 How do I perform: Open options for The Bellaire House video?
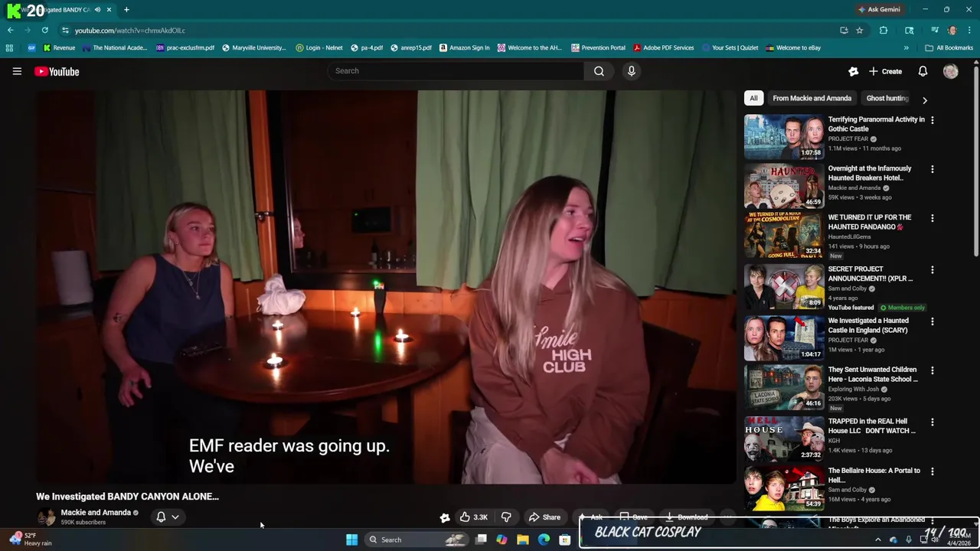(932, 471)
